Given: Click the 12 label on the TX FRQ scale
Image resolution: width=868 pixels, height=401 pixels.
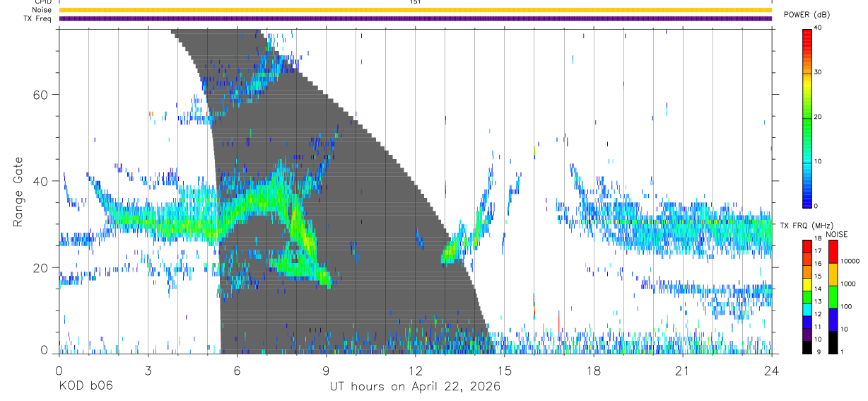Looking at the screenshot, I should pos(818,314).
